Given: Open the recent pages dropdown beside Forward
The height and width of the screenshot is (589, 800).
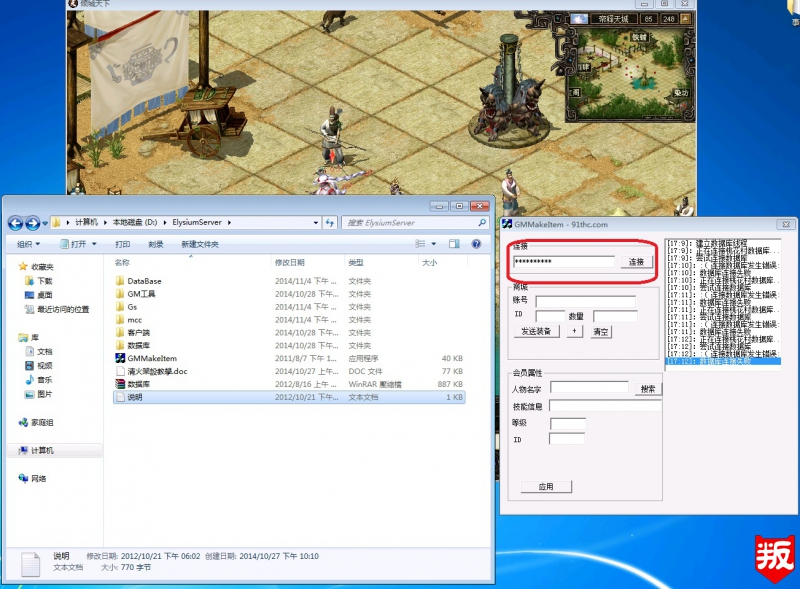Looking at the screenshot, I should pos(45,223).
